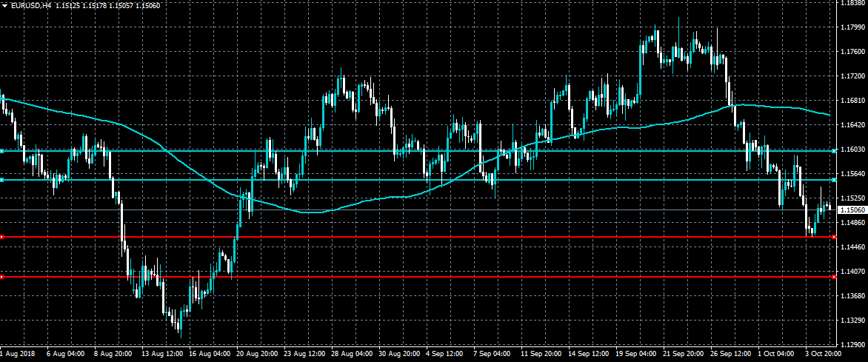Click the right handle of the 1.16030 cyan line
The height and width of the screenshot is (362, 868).
[834, 150]
